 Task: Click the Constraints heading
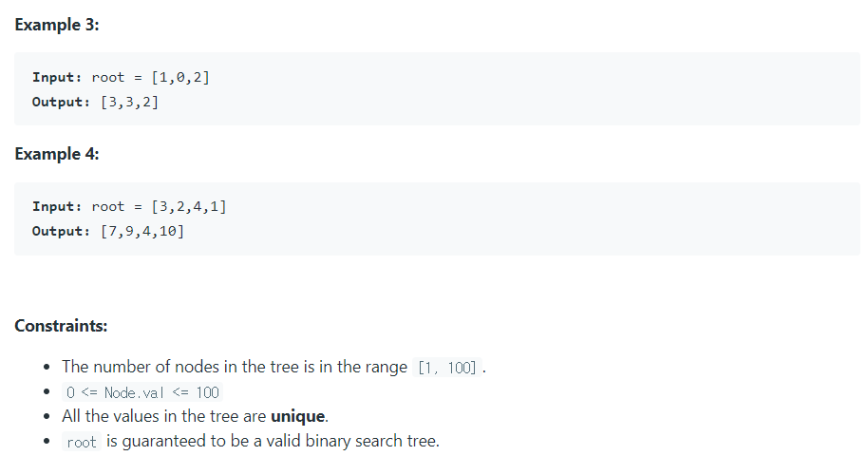pos(61,326)
